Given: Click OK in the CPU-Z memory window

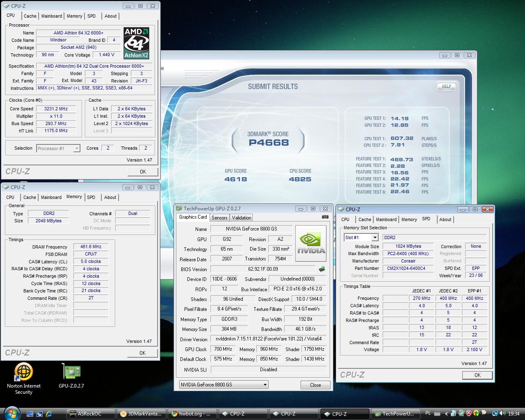Looking at the screenshot, I should (142, 353).
